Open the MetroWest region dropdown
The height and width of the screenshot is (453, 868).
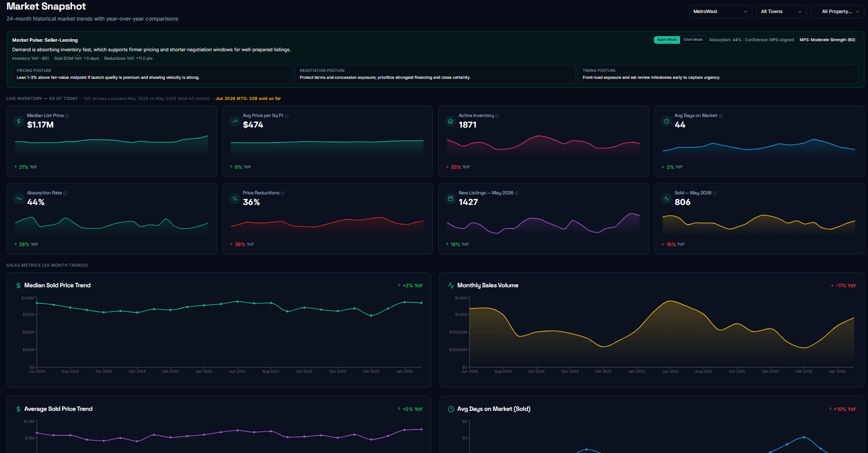[x=720, y=12]
